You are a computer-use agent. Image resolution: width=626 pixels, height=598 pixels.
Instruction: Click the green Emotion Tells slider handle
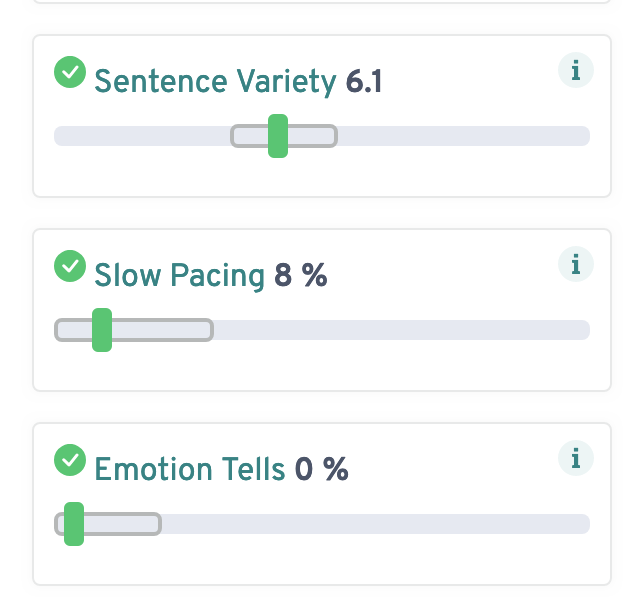[73, 524]
